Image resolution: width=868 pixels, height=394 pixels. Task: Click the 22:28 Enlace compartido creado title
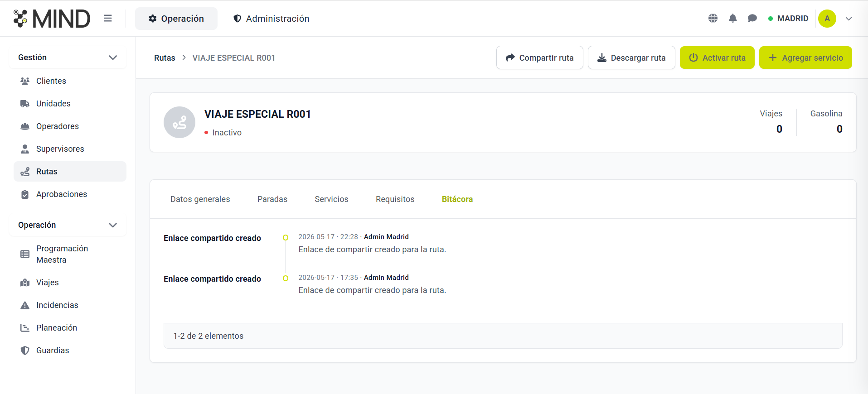tap(212, 238)
